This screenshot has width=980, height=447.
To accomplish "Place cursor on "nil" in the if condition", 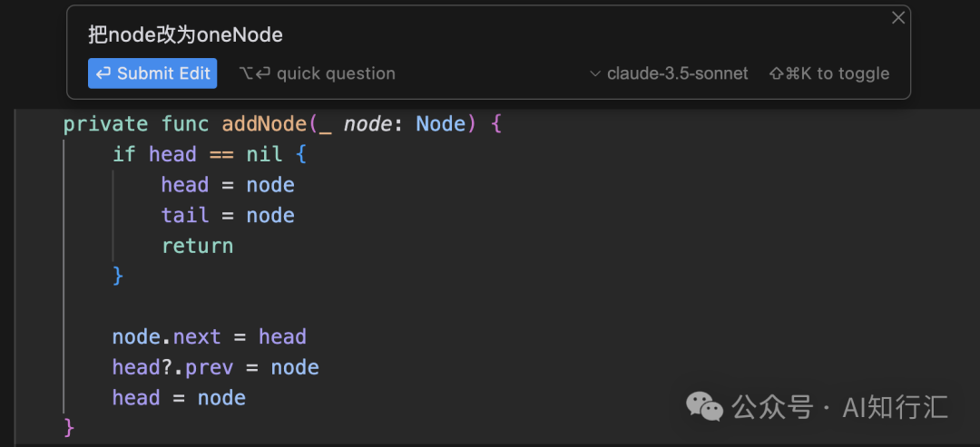I will pos(264,154).
